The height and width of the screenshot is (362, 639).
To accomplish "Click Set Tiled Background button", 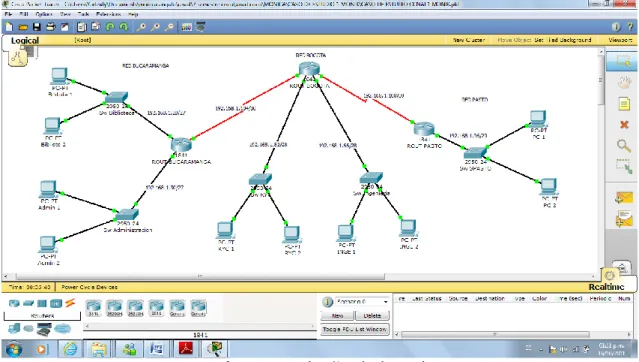I will tap(563, 40).
